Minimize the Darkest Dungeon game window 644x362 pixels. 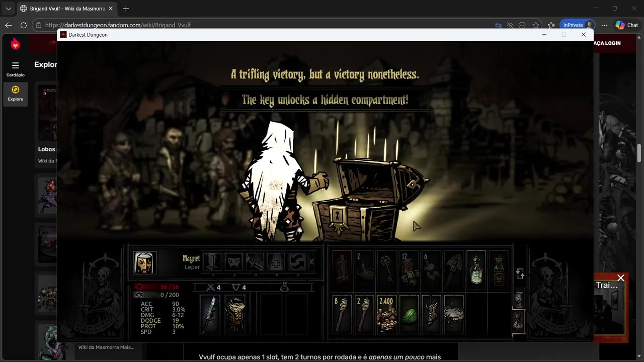click(544, 35)
